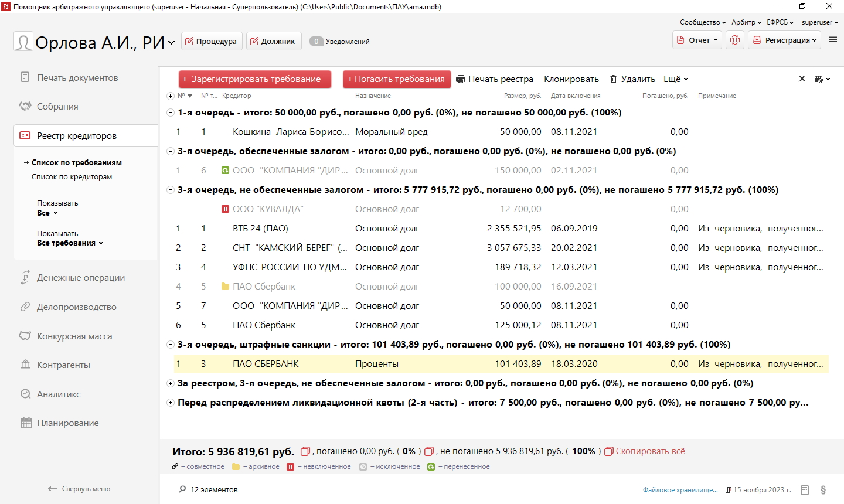Open the Отчет dropdown
844x504 pixels.
point(697,40)
